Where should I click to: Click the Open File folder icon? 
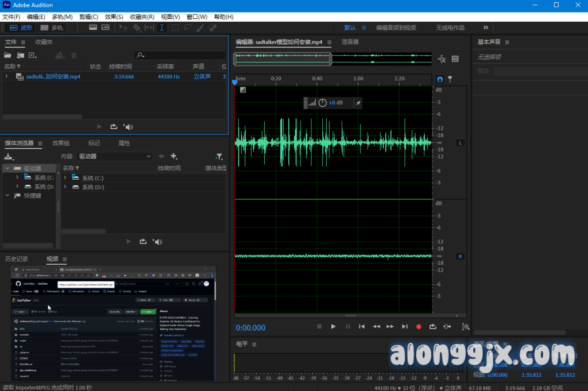7,56
